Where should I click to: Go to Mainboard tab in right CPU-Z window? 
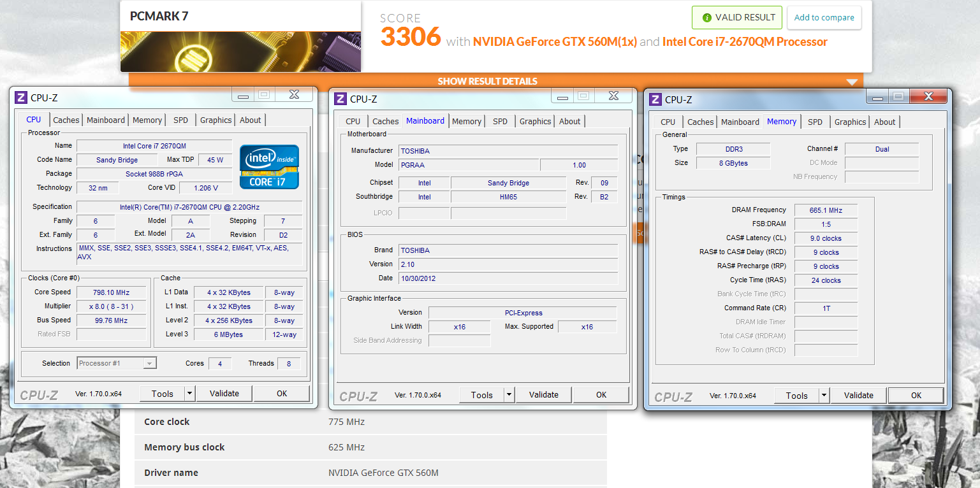740,122
